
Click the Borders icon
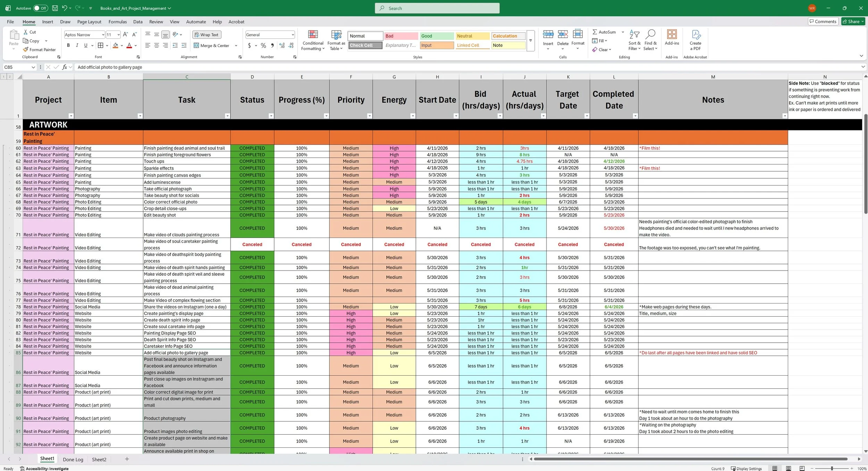click(100, 45)
